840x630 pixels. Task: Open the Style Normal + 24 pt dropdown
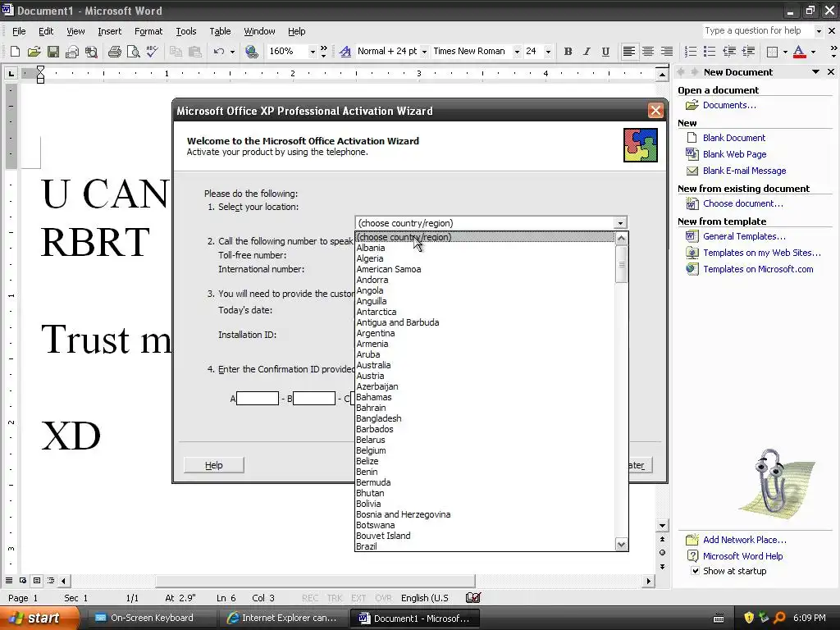(424, 52)
